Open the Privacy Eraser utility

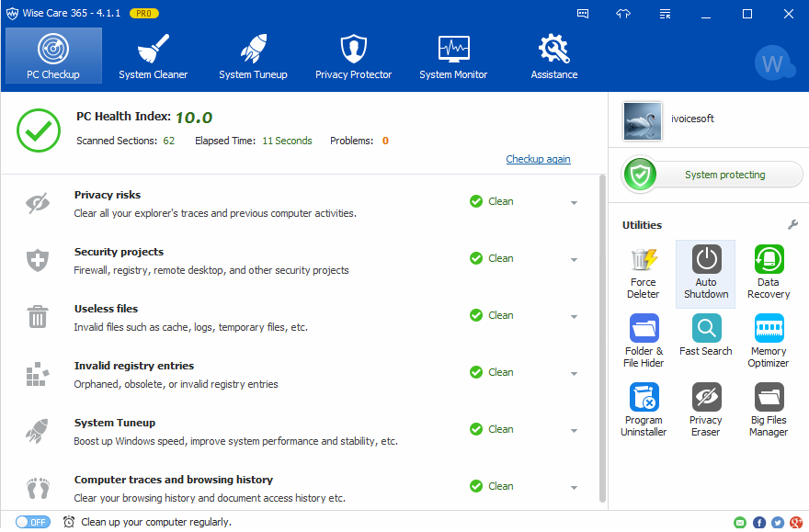[706, 411]
